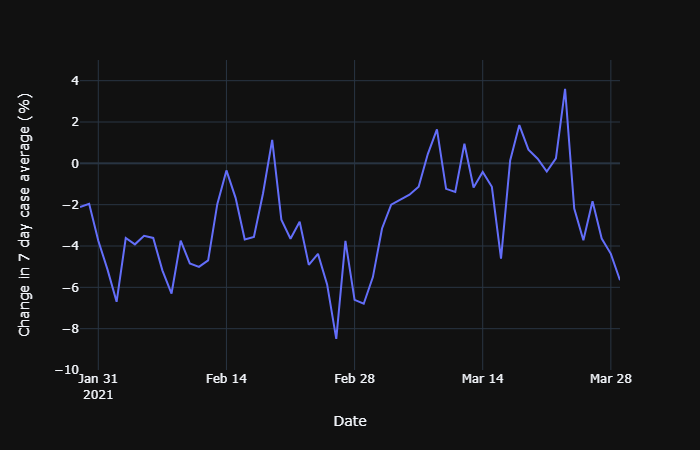The image size is (700, 450).
Task: Click the line's final data point at right edge
Action: pyautogui.click(x=619, y=278)
